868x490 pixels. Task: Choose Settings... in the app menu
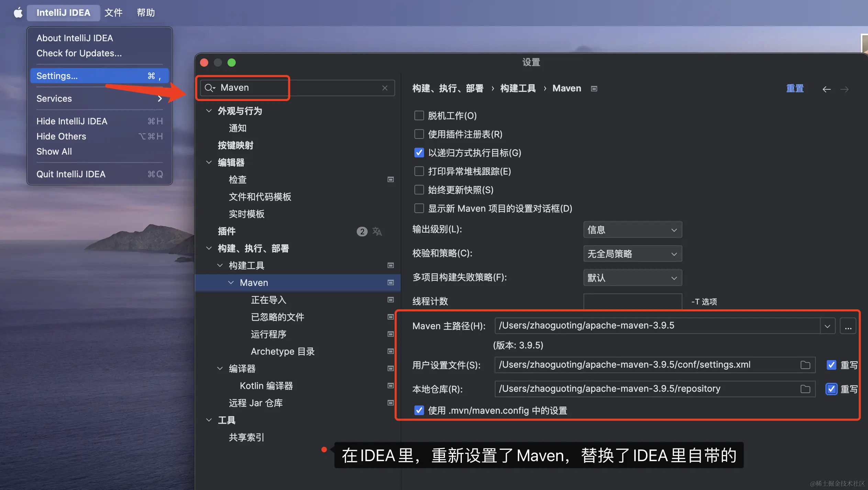100,76
